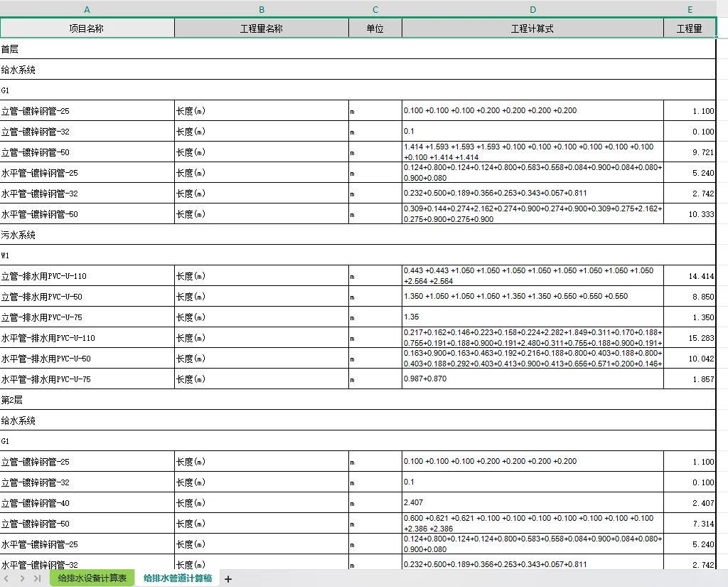Switch to 给排水设备计算表 sheet tab
The height and width of the screenshot is (587, 728).
(x=92, y=578)
